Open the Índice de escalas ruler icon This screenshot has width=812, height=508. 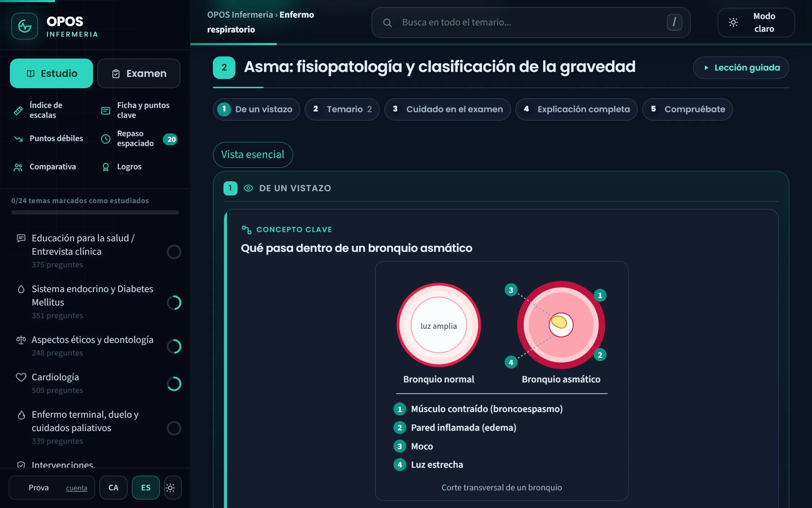[18, 111]
